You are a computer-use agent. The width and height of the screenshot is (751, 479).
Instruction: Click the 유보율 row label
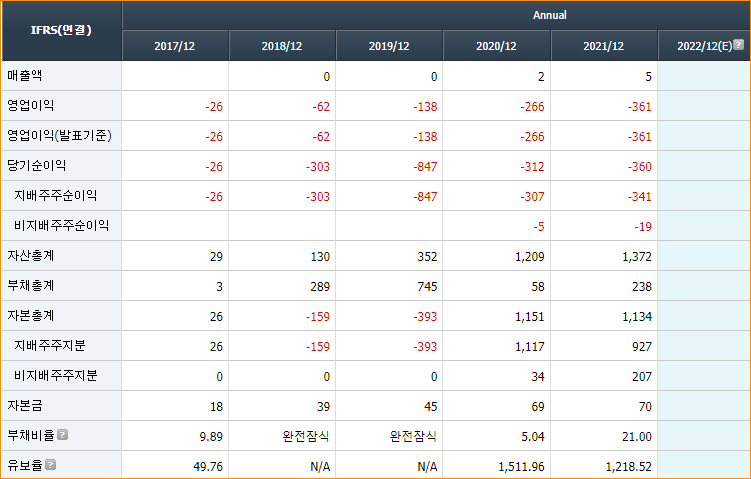point(24,465)
